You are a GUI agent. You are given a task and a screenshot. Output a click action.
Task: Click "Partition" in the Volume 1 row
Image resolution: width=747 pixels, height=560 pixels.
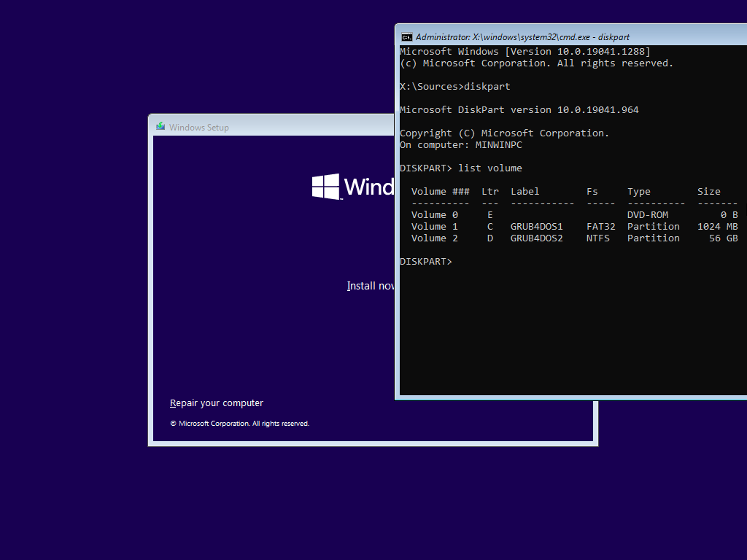(654, 227)
